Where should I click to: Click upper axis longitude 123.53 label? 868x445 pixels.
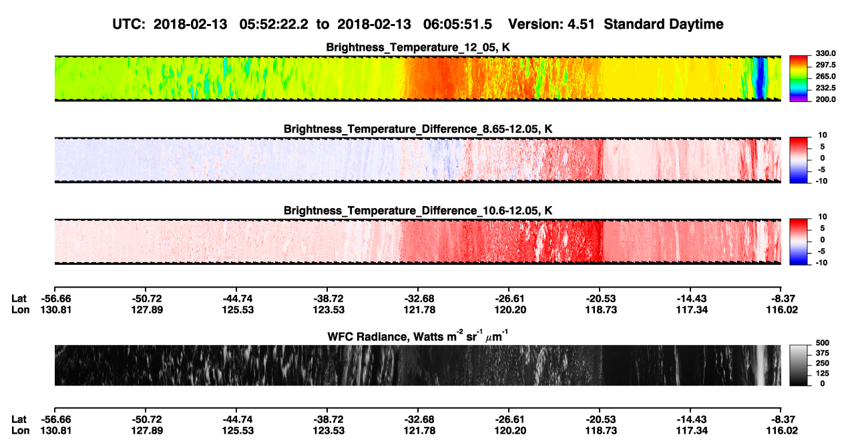[x=327, y=310]
